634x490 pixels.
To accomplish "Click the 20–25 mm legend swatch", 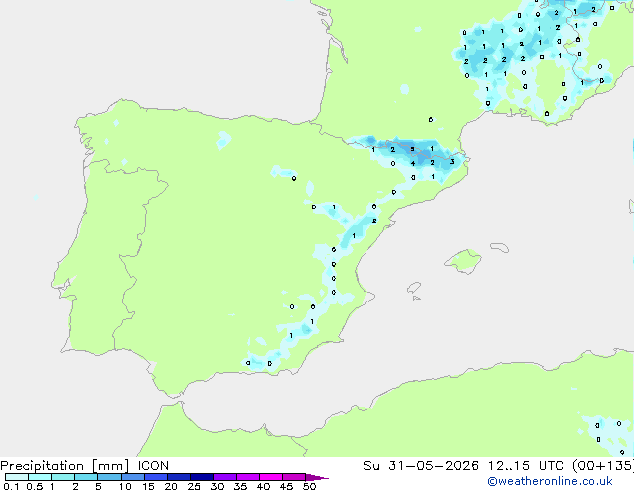I will (179, 477).
